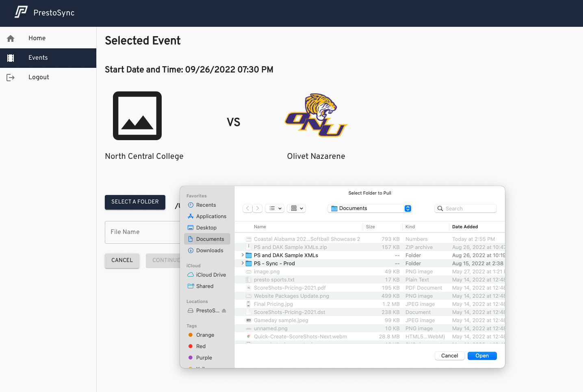Click the CANCEL button on the page
583x392 pixels.
pyautogui.click(x=122, y=260)
